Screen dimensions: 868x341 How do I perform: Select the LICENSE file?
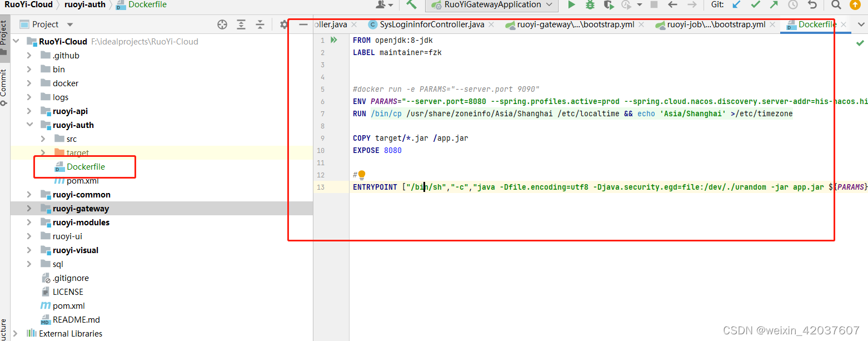pos(68,292)
